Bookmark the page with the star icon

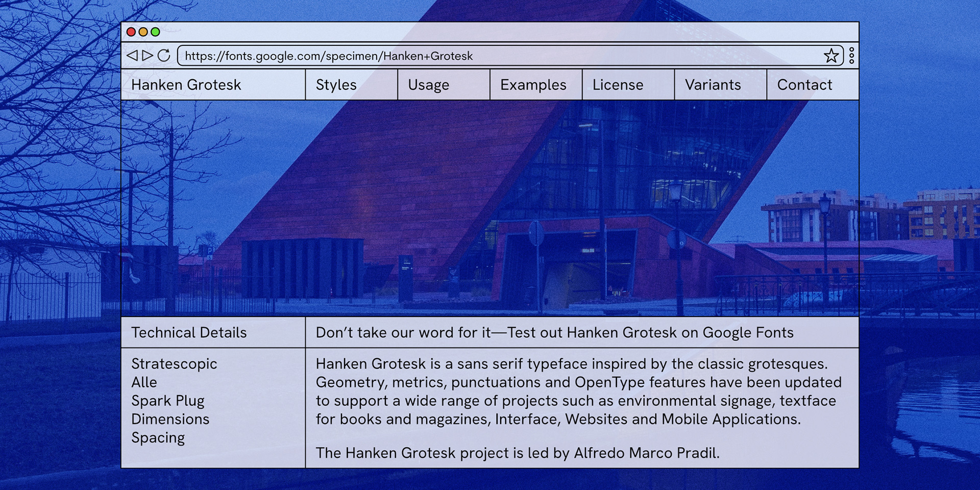point(831,56)
